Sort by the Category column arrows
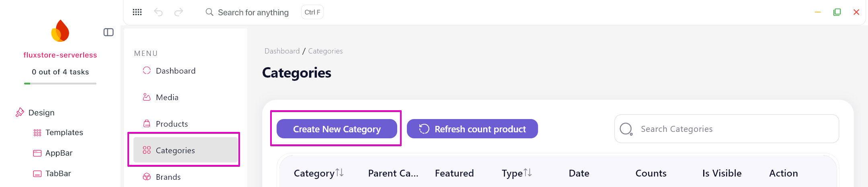 click(340, 173)
